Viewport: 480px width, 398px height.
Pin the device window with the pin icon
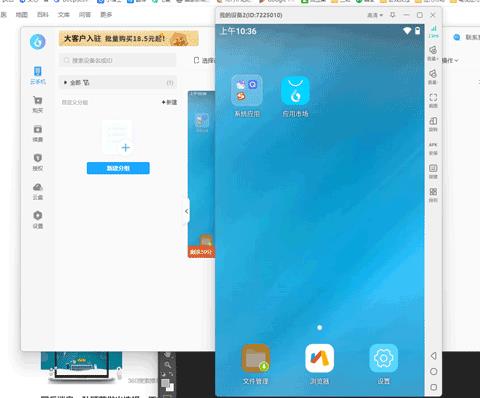click(x=393, y=15)
